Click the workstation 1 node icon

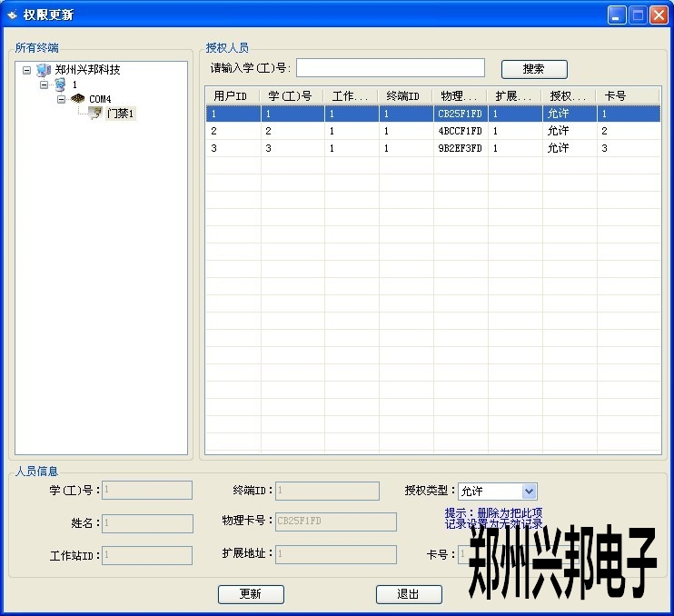[60, 84]
